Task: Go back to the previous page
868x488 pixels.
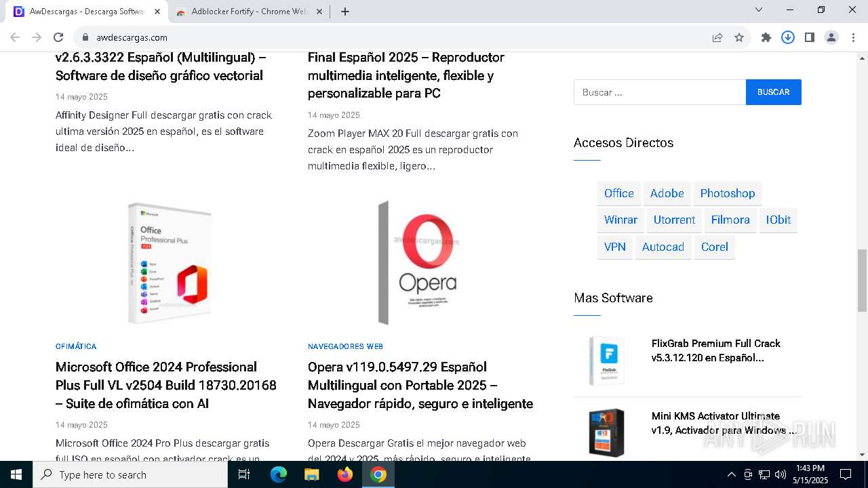Action: coord(15,37)
